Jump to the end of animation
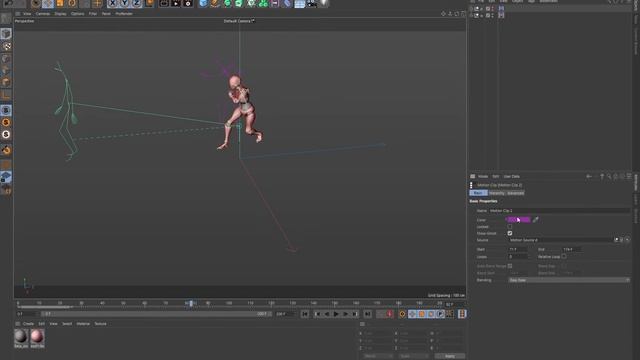The width and height of the screenshot is (640, 360). coord(368,314)
